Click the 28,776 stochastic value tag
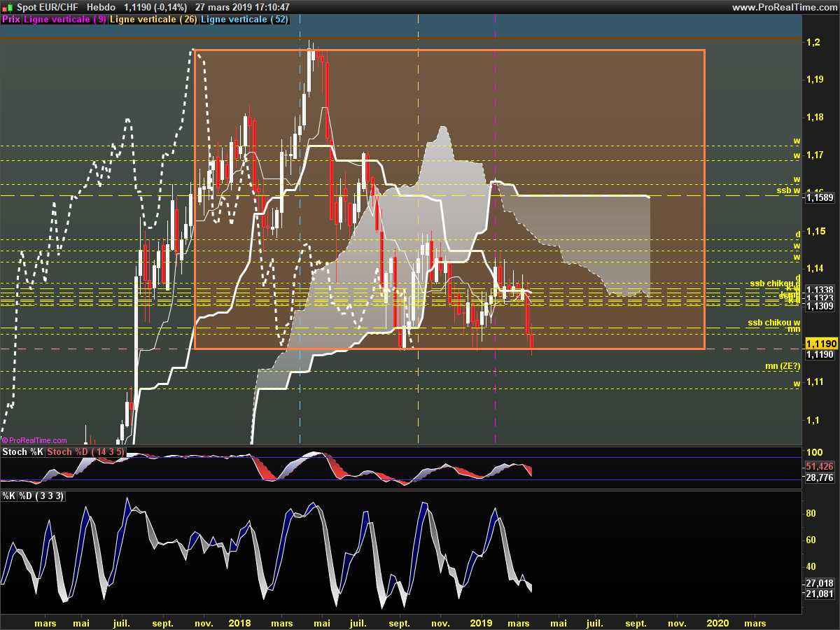This screenshot has height=630, width=840. [820, 477]
